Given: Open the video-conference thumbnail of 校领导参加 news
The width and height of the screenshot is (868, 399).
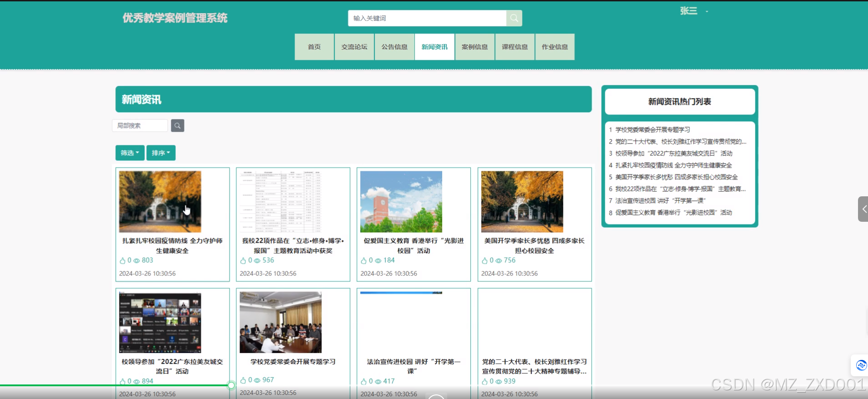Looking at the screenshot, I should [x=160, y=322].
